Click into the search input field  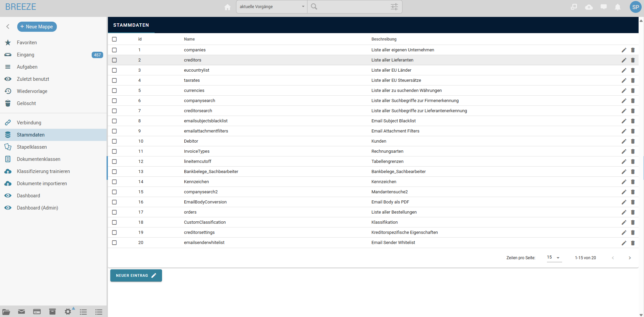[x=353, y=7]
